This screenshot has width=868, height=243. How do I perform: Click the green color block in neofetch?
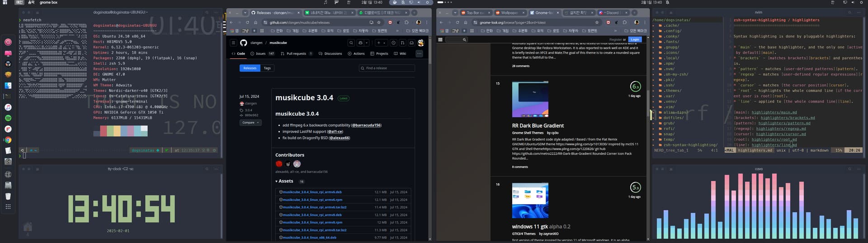pos(110,131)
